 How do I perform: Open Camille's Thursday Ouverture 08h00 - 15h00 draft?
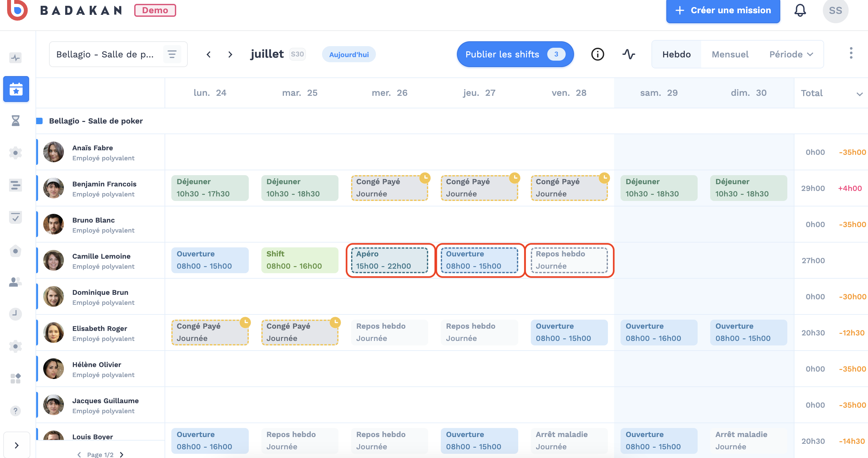pos(479,260)
